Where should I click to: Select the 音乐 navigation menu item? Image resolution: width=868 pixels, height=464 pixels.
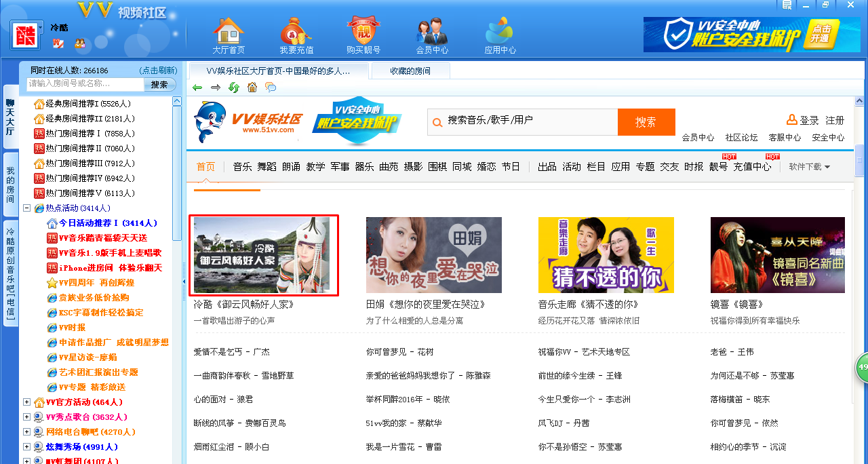242,167
